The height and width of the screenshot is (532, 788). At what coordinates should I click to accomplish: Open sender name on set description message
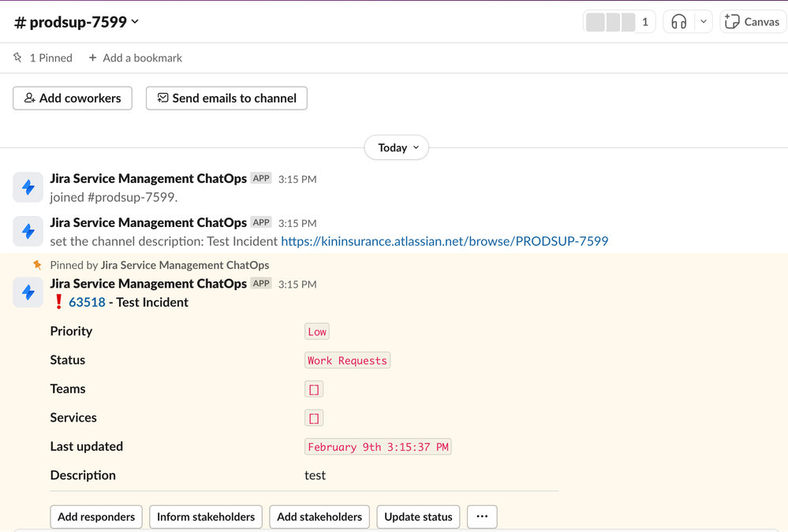click(148, 222)
